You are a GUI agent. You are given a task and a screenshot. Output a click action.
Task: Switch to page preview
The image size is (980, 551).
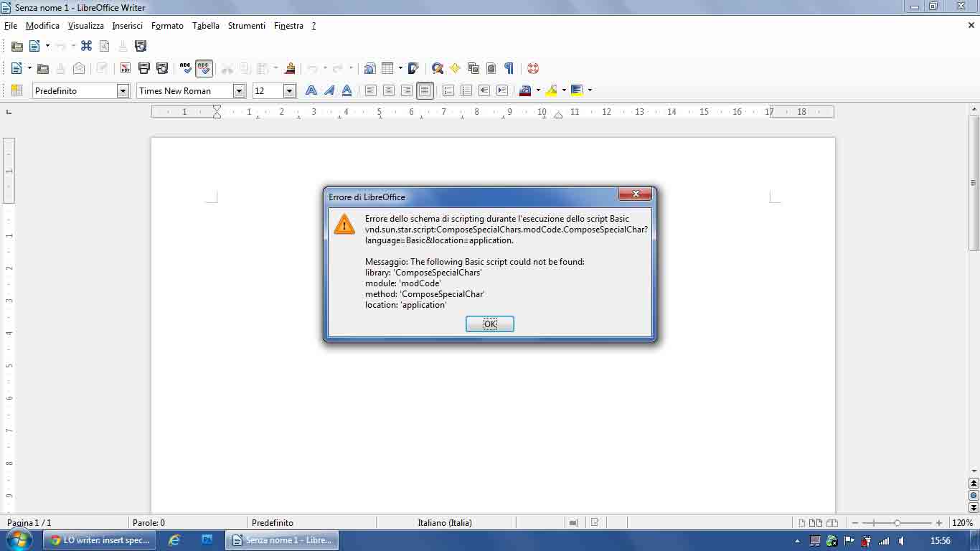[162, 68]
